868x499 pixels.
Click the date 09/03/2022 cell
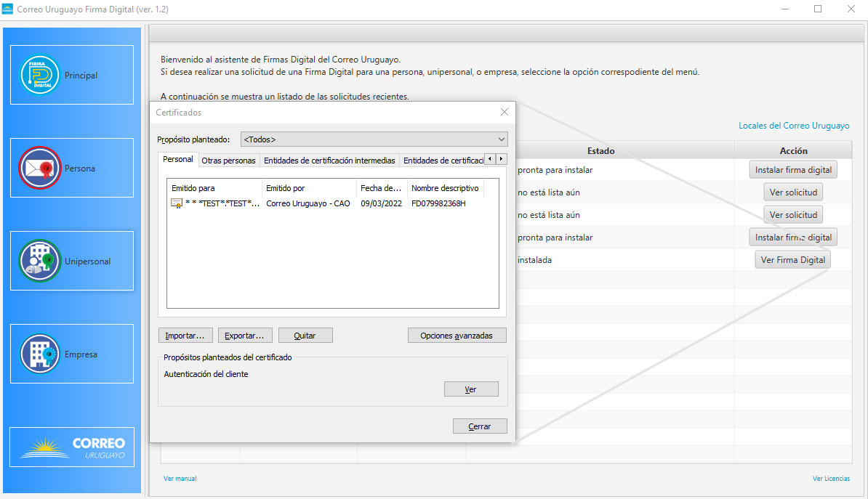[x=382, y=203]
